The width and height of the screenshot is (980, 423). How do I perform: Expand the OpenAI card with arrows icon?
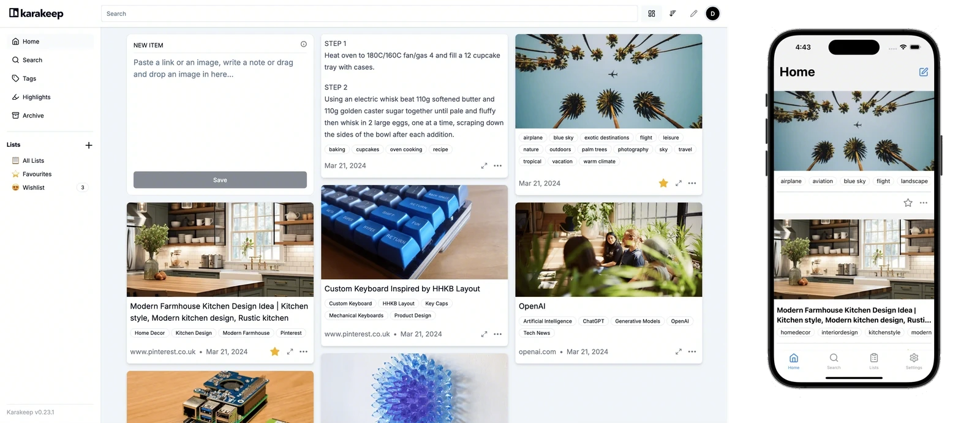click(x=679, y=352)
